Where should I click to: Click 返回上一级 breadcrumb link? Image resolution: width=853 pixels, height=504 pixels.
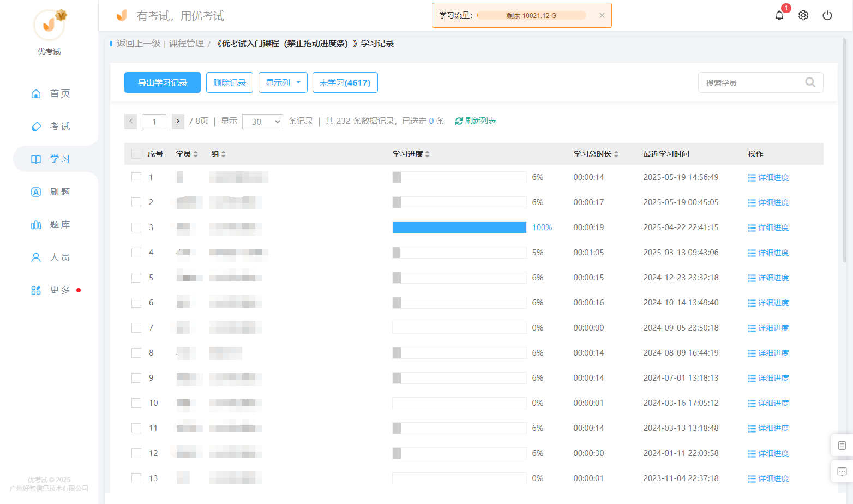click(x=139, y=44)
